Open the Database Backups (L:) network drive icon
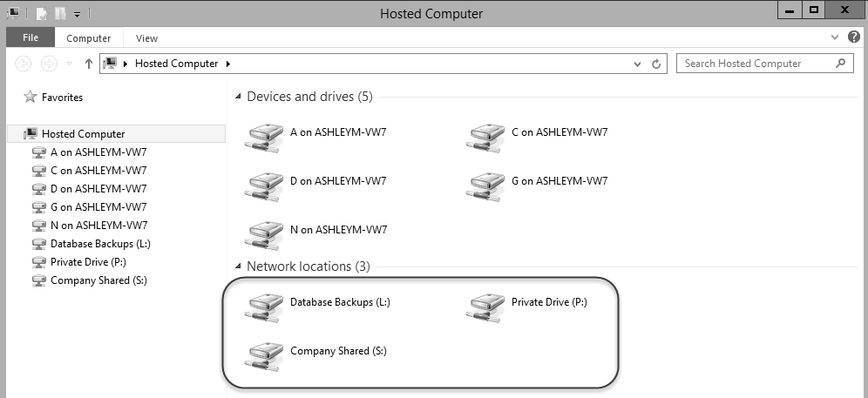Screen dimensions: 868x398 pos(263,308)
